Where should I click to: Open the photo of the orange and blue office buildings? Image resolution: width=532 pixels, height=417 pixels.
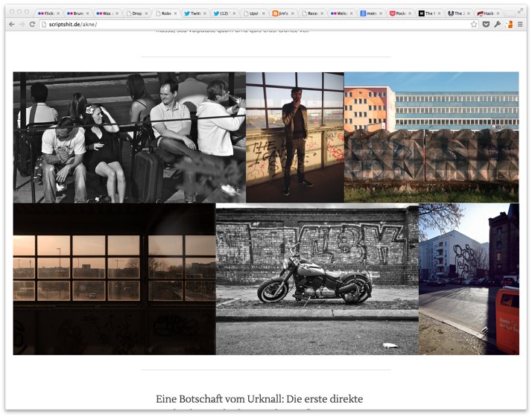tap(431, 137)
